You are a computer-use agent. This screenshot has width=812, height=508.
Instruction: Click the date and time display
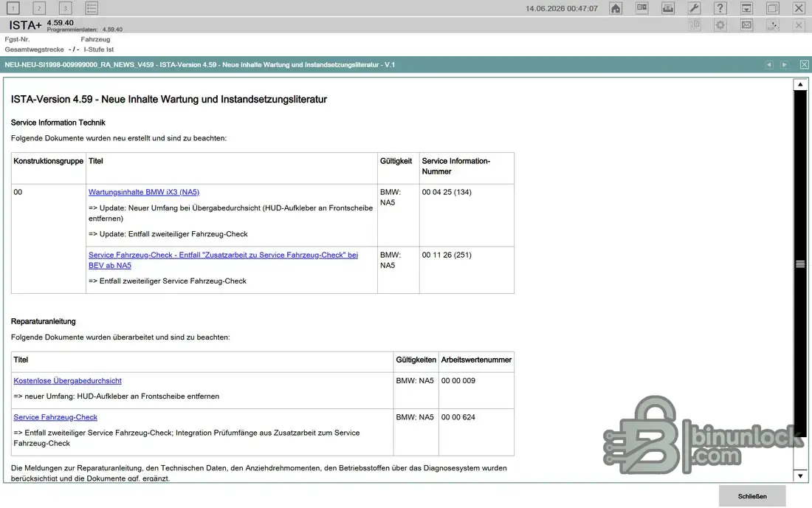coord(561,8)
